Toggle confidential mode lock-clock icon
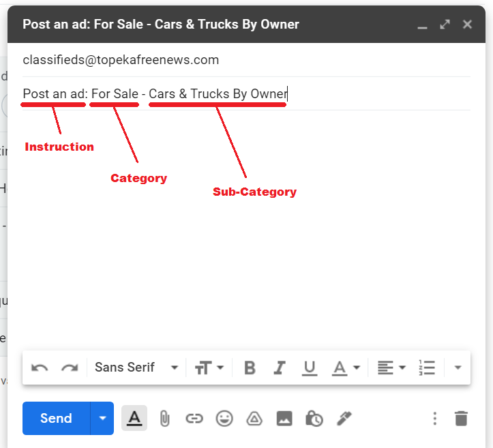This screenshot has width=493, height=448. pos(314,419)
